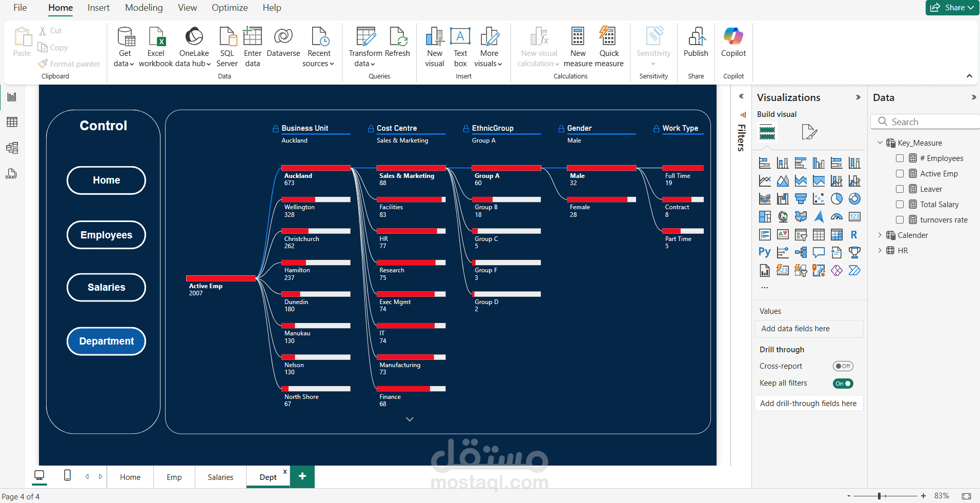
Task: Select the line chart visual
Action: pos(765,181)
